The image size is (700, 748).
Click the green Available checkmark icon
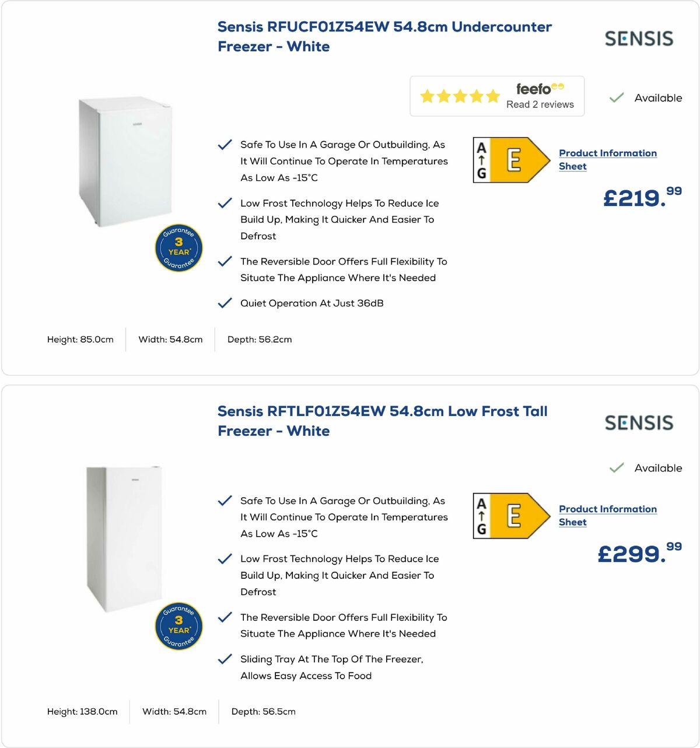tap(616, 97)
